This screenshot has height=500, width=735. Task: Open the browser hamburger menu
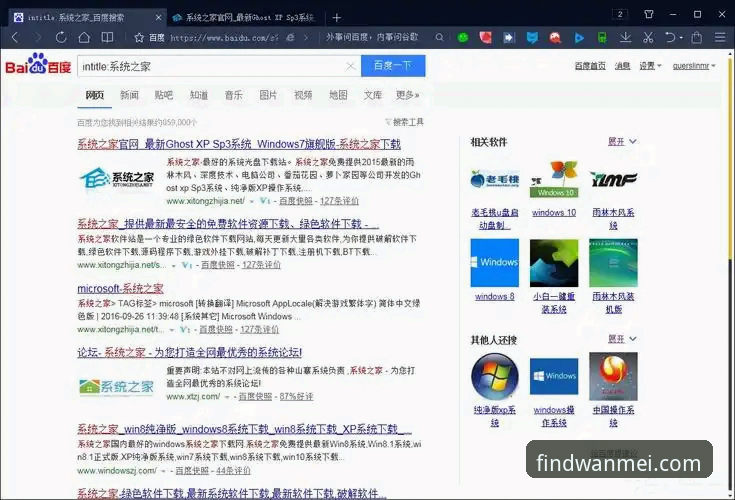pos(720,37)
